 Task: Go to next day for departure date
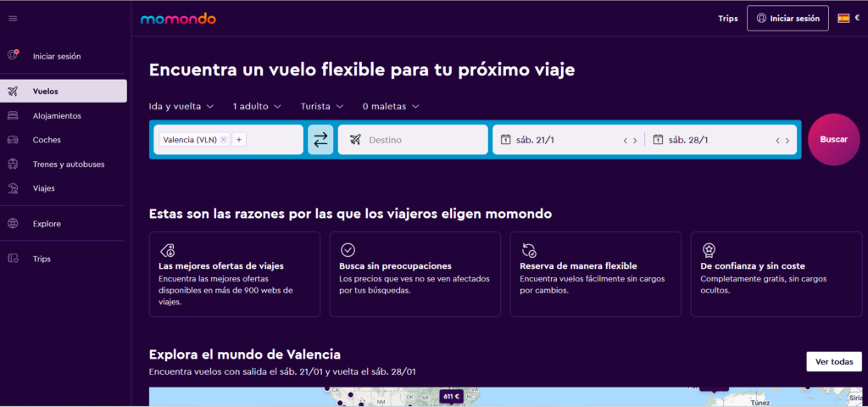click(x=635, y=141)
